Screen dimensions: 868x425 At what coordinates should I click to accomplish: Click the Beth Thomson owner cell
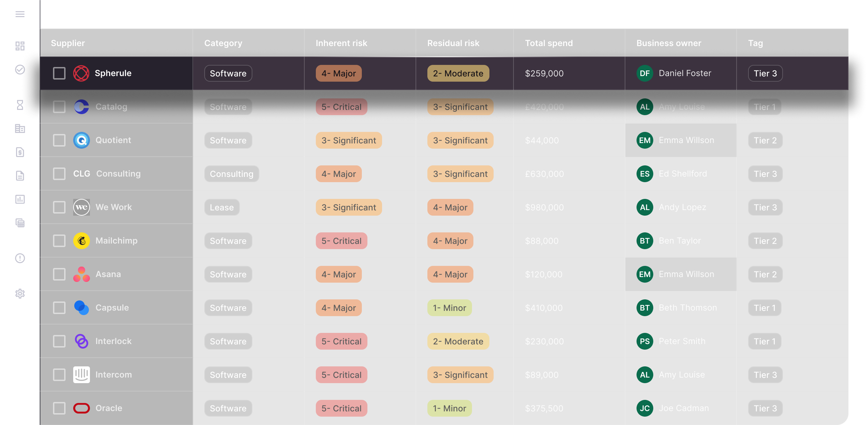680,308
